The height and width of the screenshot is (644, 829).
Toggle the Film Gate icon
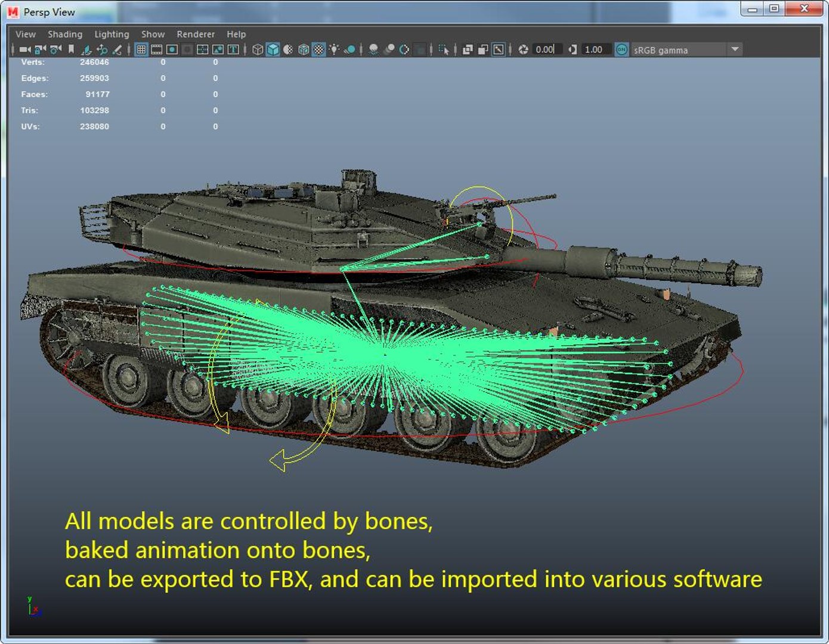click(x=157, y=49)
